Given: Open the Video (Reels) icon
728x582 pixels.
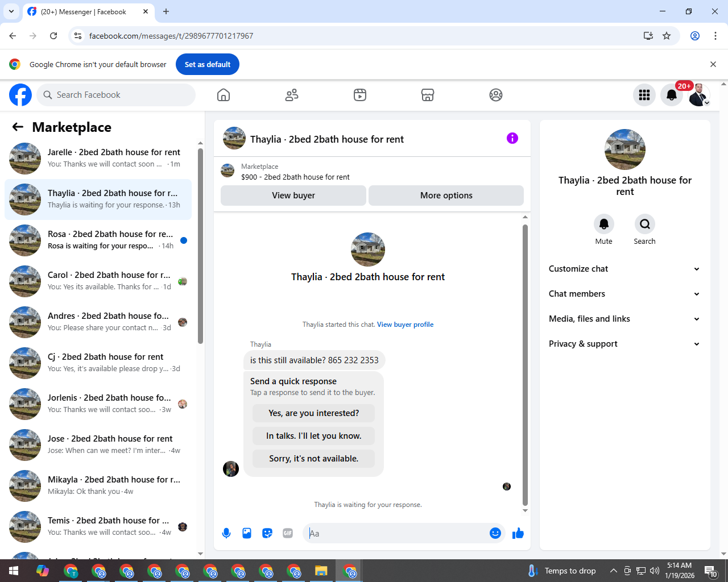Looking at the screenshot, I should click(360, 95).
